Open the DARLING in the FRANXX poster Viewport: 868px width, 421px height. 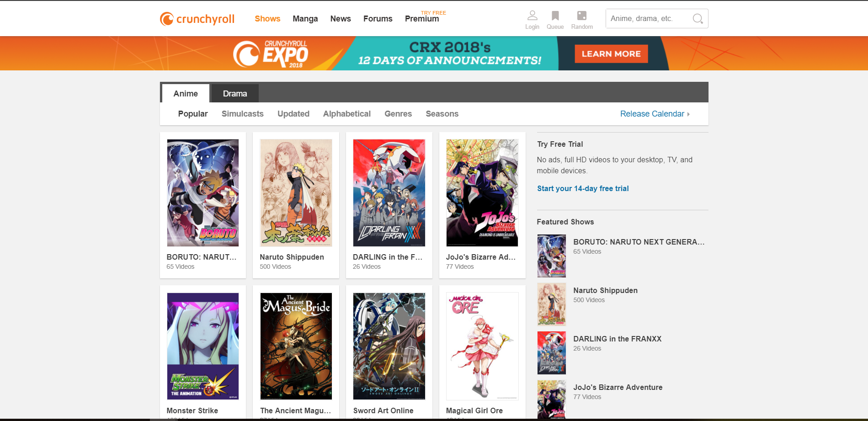[389, 193]
